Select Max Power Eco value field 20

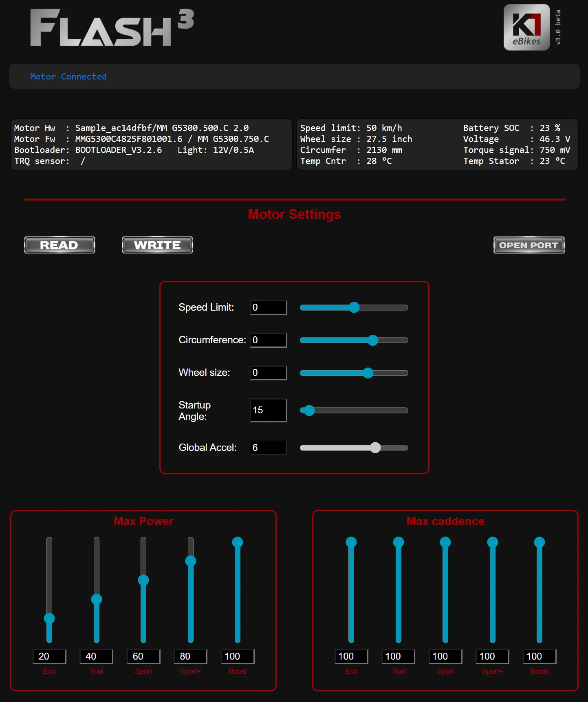(49, 656)
